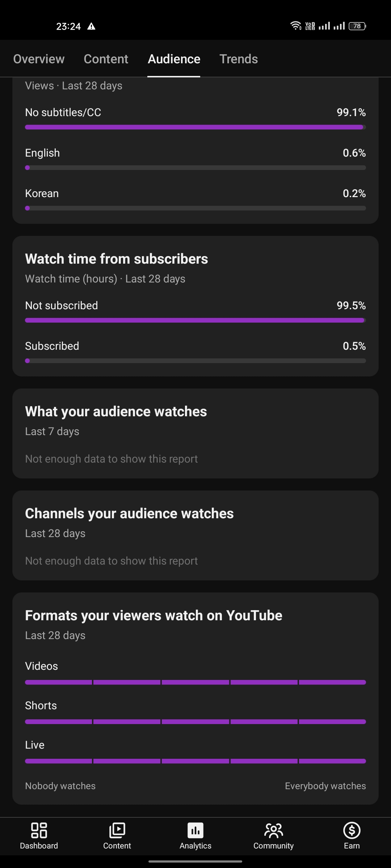
Task: Open the top Content tab
Action: [x=106, y=59]
